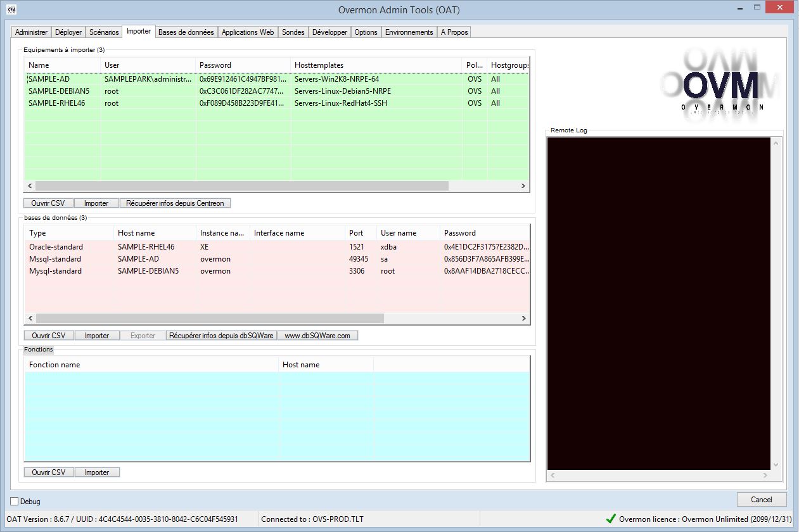Click port 49345 in databases list
Image resolution: width=799 pixels, height=532 pixels.
pos(359,259)
